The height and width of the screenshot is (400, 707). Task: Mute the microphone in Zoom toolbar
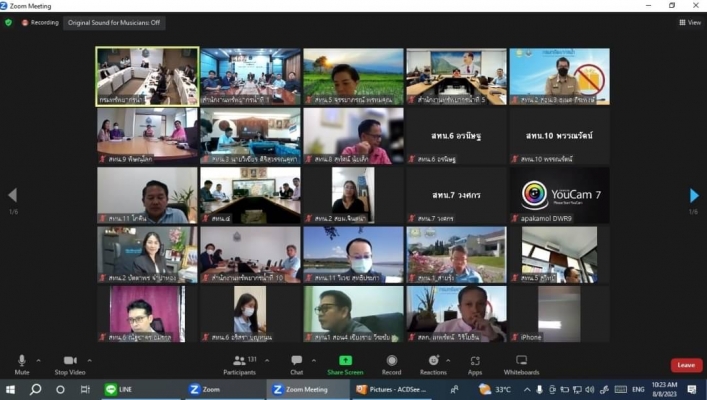click(x=22, y=365)
